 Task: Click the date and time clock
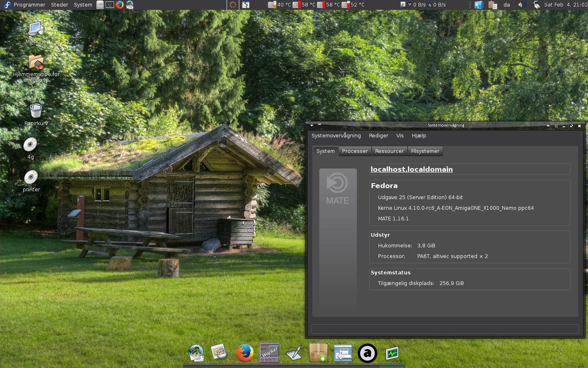pos(566,5)
